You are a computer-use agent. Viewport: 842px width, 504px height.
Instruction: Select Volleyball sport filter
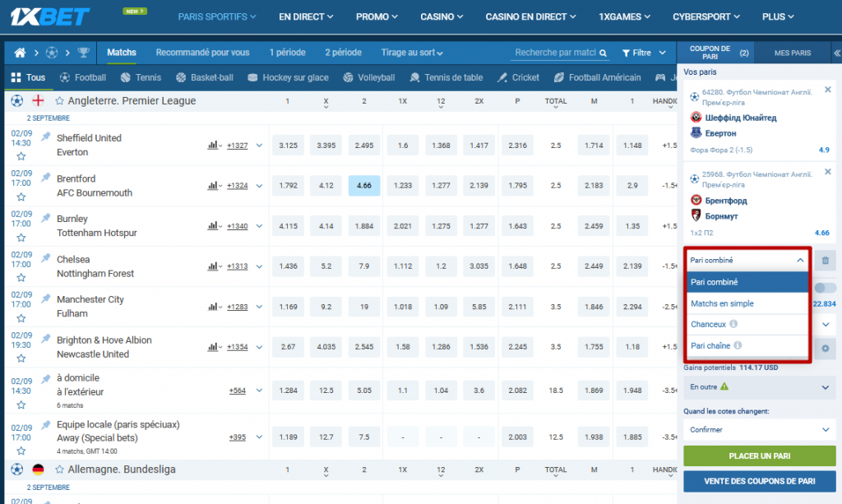[x=369, y=77]
